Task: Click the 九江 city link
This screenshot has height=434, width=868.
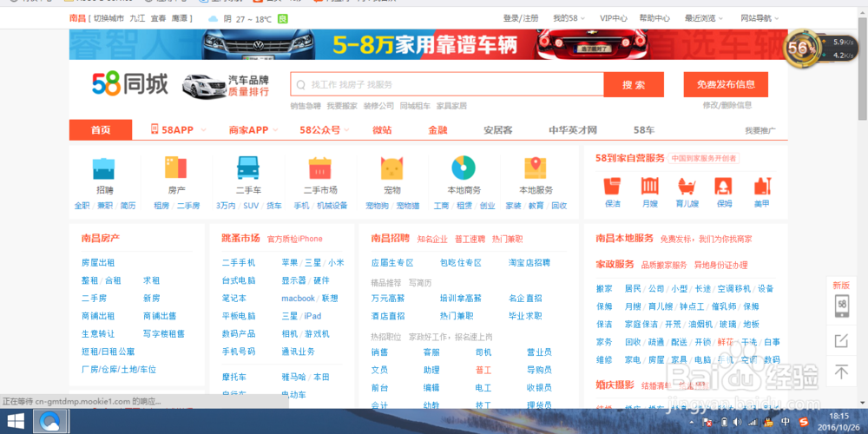Action: (x=137, y=18)
